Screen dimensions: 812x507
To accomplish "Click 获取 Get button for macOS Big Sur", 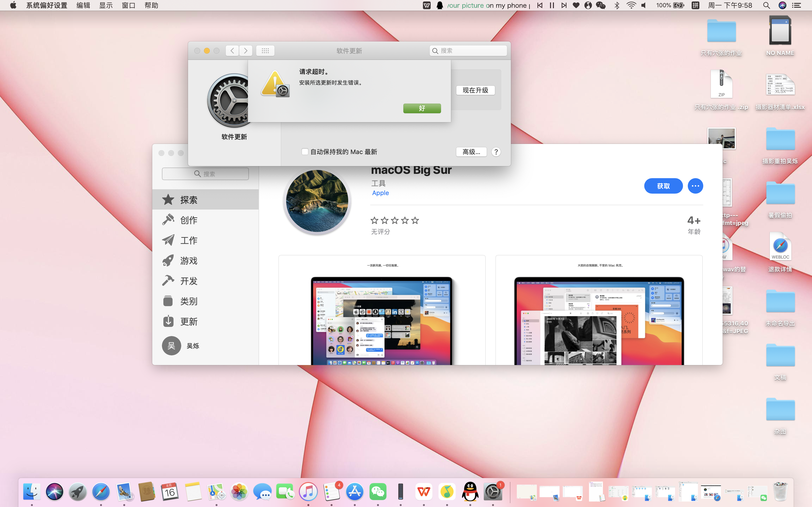I will point(663,186).
